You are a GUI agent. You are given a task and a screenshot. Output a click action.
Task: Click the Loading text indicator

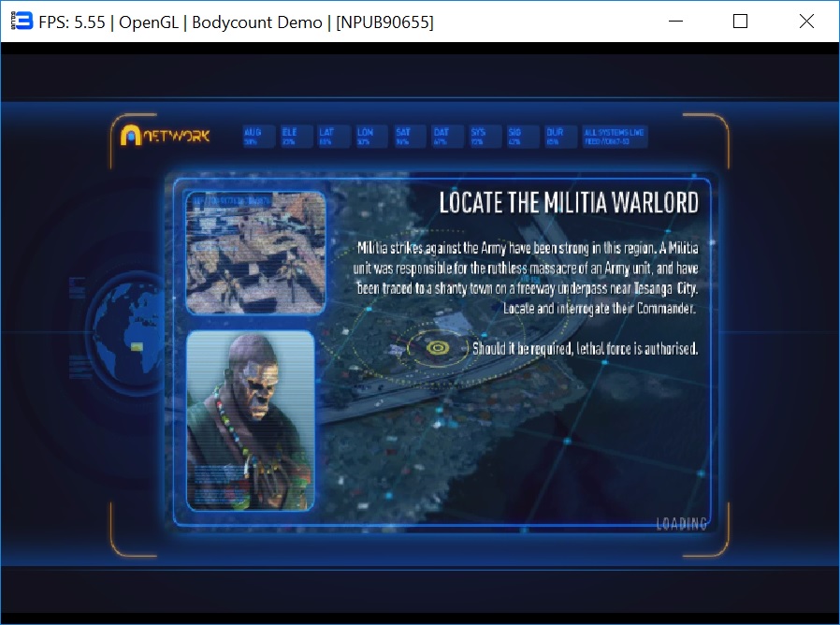pos(681,524)
